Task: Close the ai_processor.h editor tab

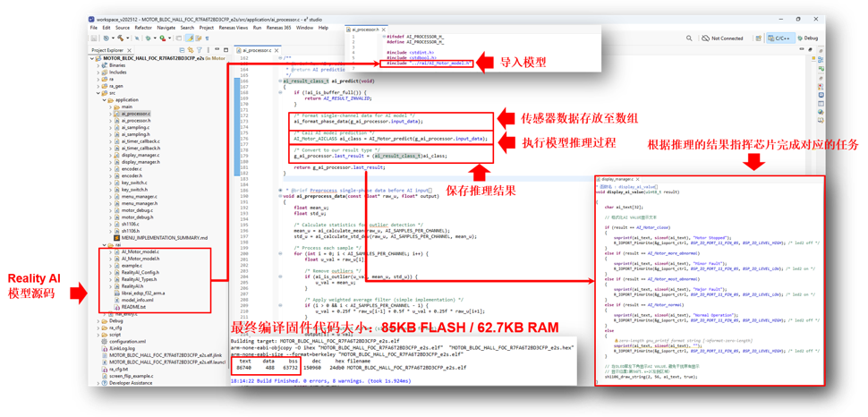Action: click(x=383, y=30)
